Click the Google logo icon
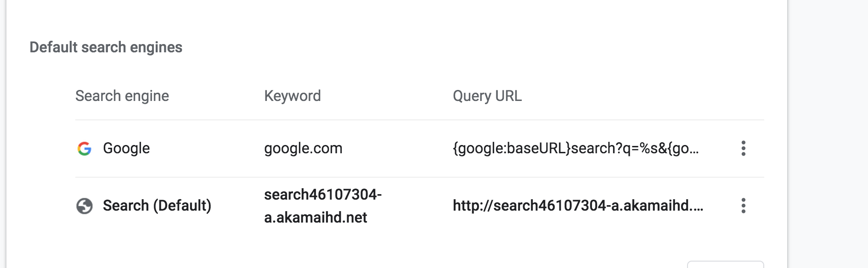Viewport: 868px width, 268px height. (85, 148)
